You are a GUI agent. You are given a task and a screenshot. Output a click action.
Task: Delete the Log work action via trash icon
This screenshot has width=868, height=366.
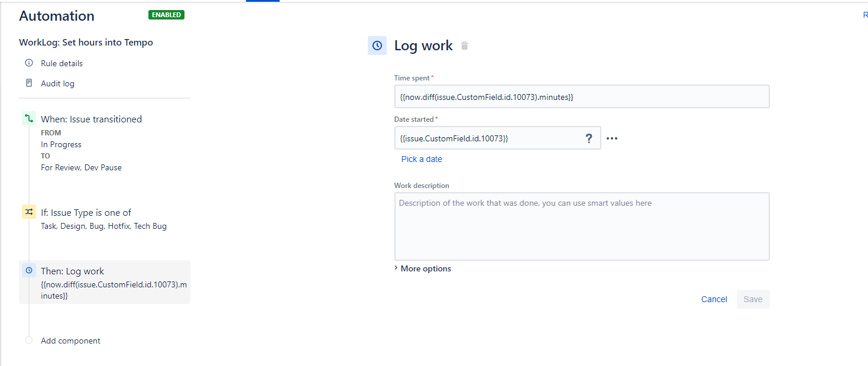(465, 46)
